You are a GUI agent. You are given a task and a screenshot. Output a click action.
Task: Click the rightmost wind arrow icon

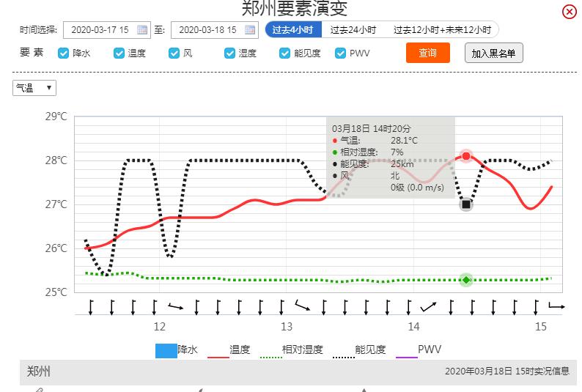point(556,306)
